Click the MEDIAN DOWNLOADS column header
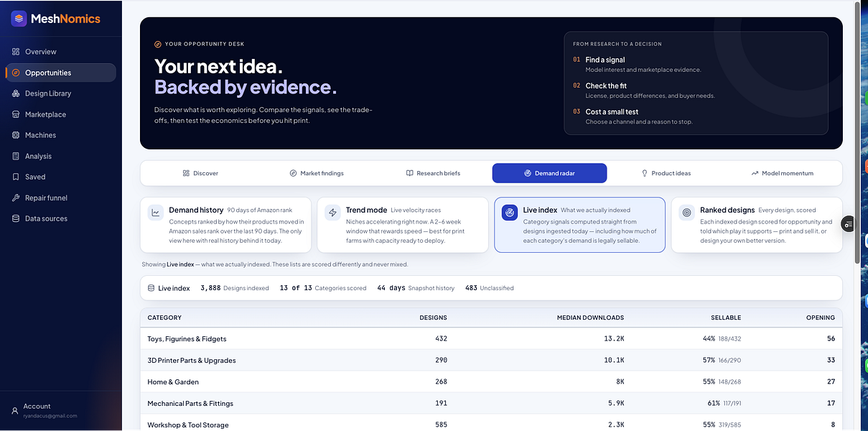The width and height of the screenshot is (868, 431). coord(590,318)
